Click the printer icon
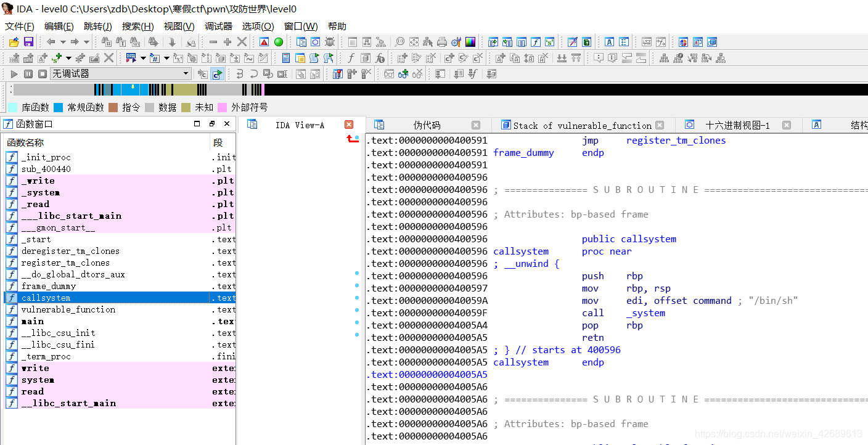868x445 pixels. tap(442, 42)
